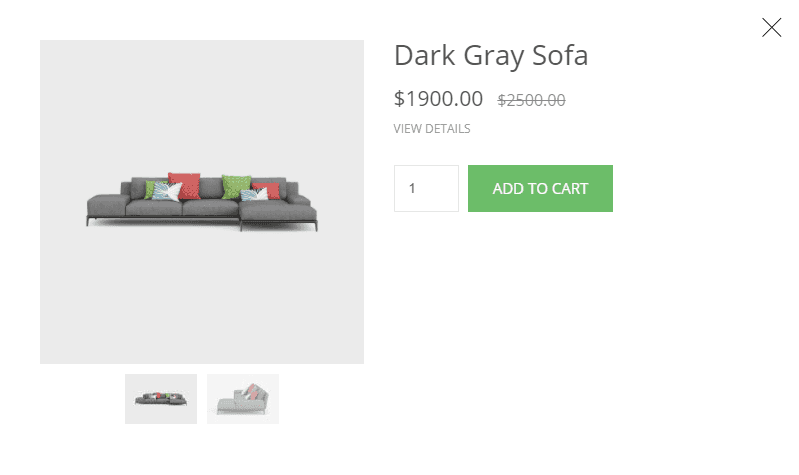Add the Dark Gray Sofa to cart
799x475 pixels.
point(540,188)
